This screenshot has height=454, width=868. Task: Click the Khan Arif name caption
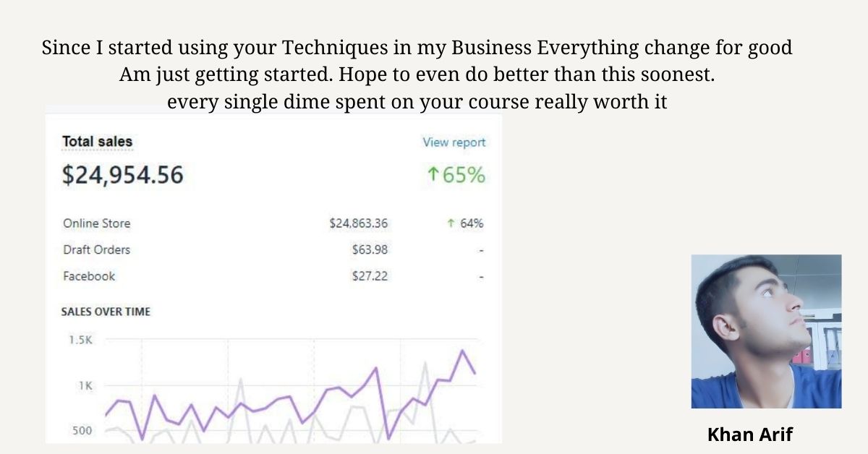tap(750, 434)
